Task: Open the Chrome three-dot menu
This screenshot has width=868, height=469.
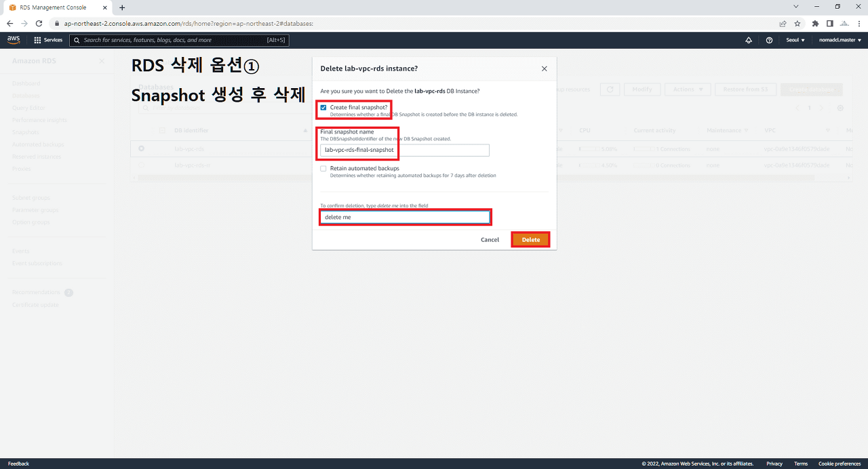Action: (x=859, y=23)
